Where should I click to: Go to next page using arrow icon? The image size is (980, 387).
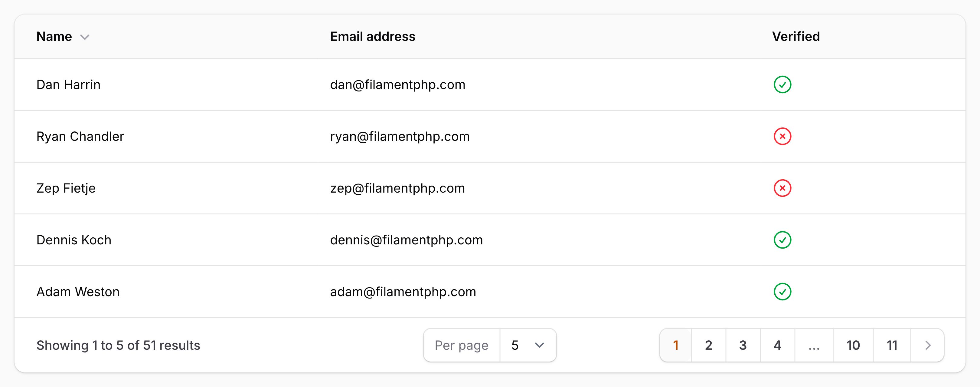tap(927, 345)
